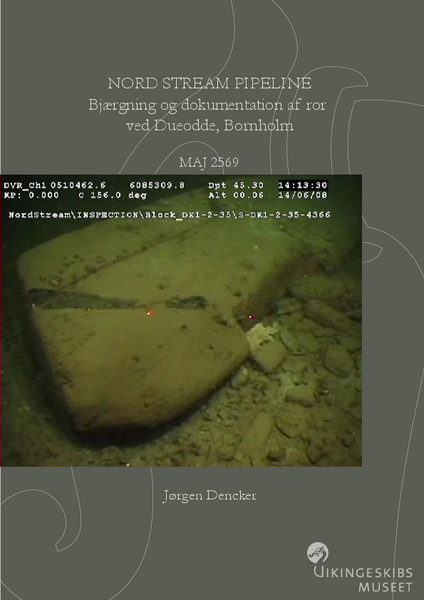Click the highlighted 14:13:30 timestamp overlay
The width and height of the screenshot is (424, 600).
coord(303,185)
